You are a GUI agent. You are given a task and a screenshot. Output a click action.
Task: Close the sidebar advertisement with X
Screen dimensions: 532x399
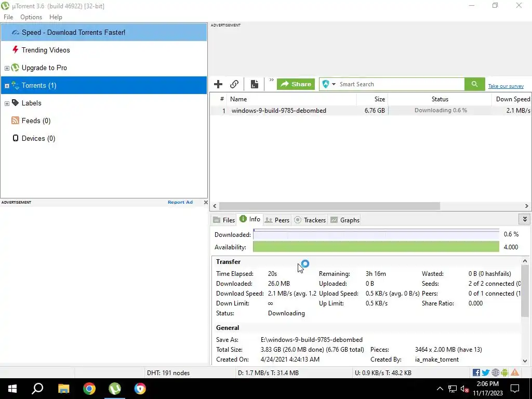coord(206,202)
